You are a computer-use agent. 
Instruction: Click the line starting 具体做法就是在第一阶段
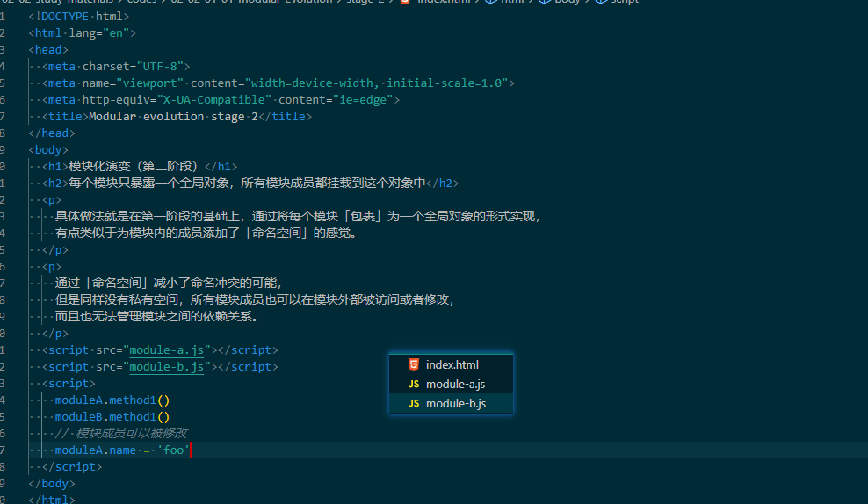click(x=297, y=216)
